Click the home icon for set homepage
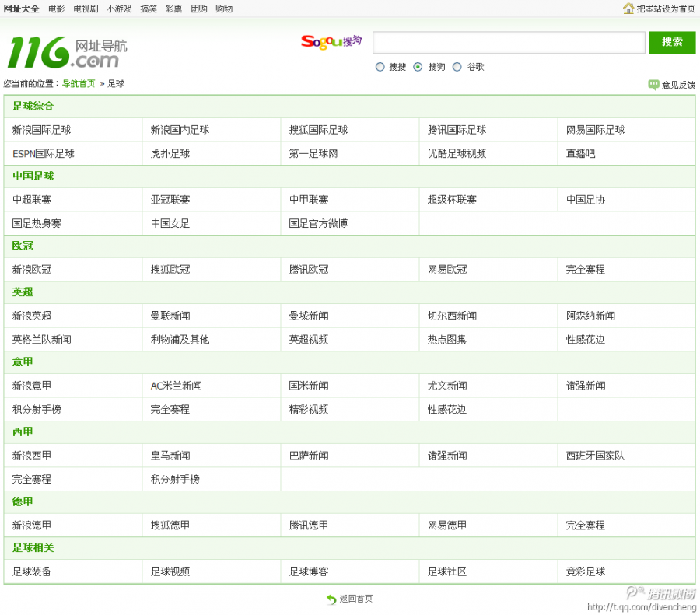 628,9
